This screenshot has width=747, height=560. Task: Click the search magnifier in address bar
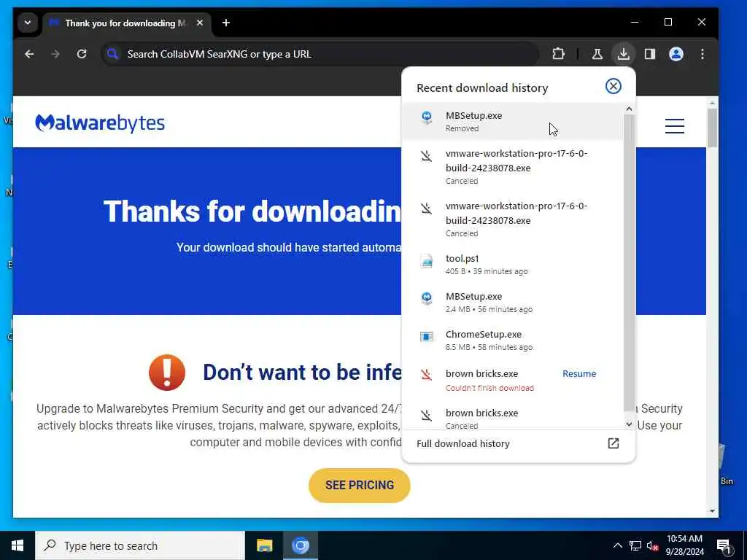pyautogui.click(x=113, y=54)
